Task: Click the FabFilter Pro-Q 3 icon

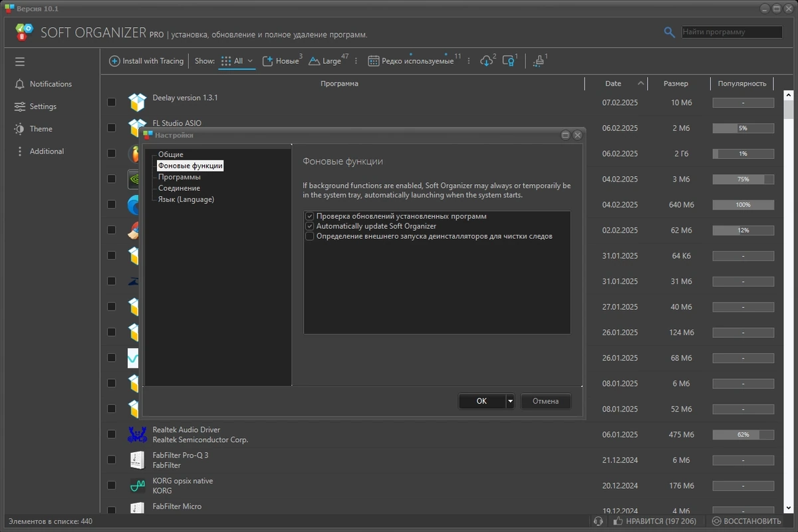Action: (137, 460)
